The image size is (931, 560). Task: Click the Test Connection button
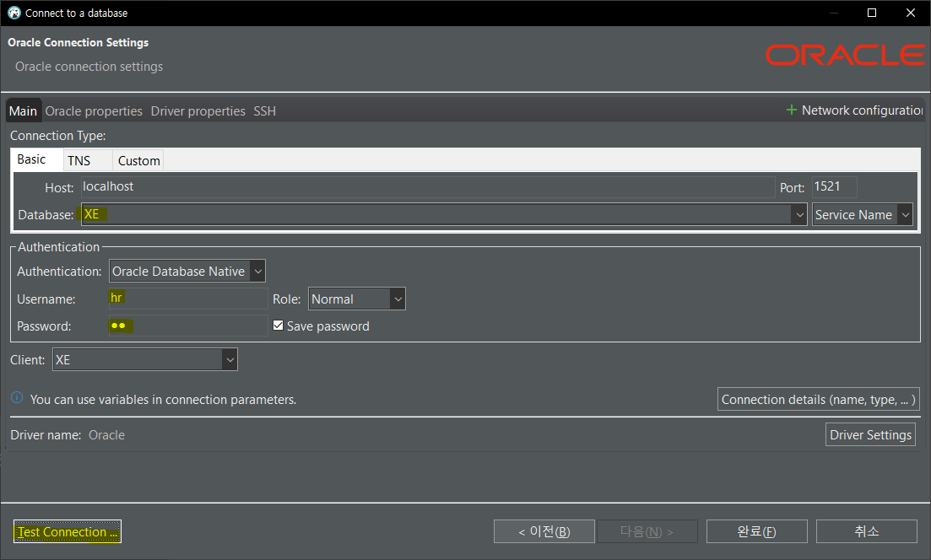coord(67,531)
